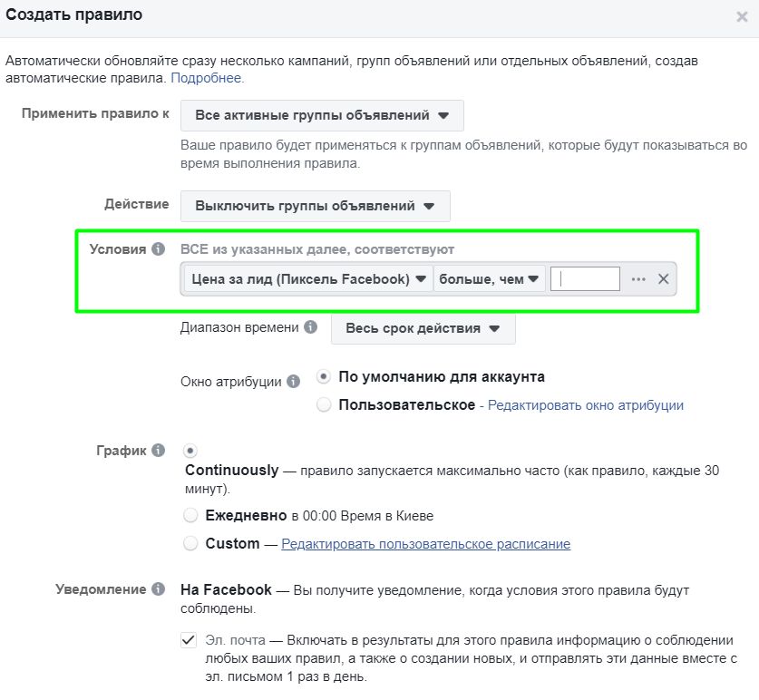Remove the price condition with the X icon
759x700 pixels.
pyautogui.click(x=663, y=279)
